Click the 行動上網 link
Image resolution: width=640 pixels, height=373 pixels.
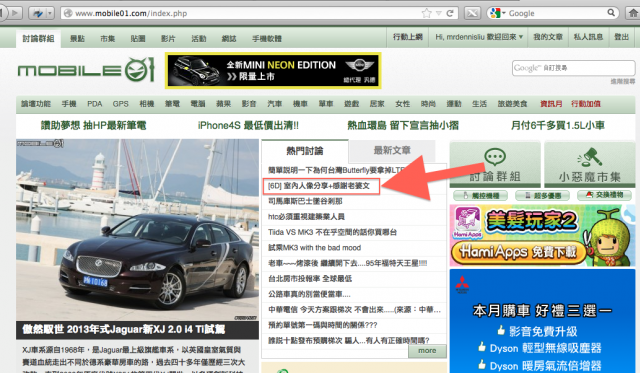coord(408,37)
